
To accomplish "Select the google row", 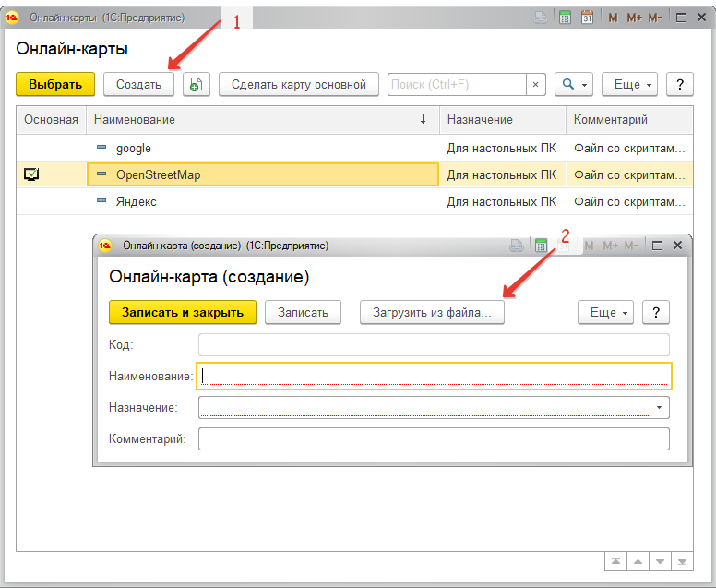I will pyautogui.click(x=354, y=148).
